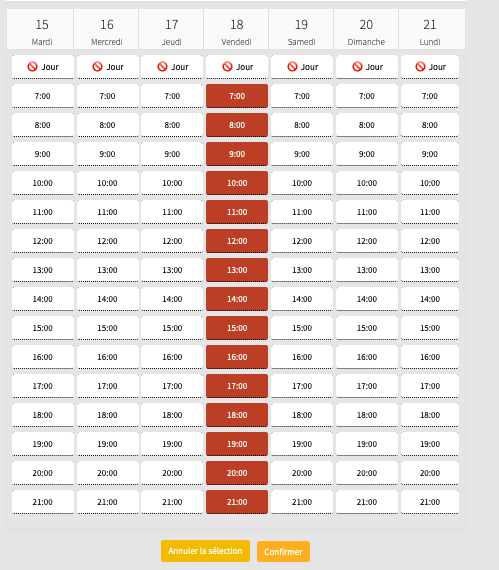Select the 20:00 slot on Mercredi 16
The image size is (499, 570).
click(x=108, y=473)
